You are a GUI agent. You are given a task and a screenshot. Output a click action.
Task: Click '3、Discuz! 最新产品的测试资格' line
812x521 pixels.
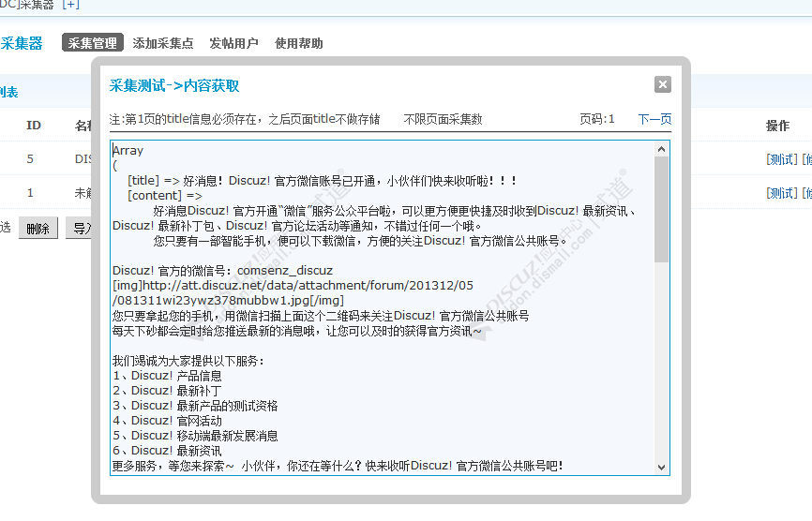(195, 406)
